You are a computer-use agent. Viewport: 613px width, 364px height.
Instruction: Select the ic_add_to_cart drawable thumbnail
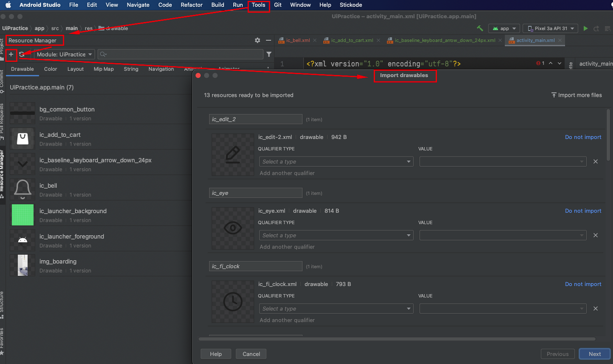[23, 138]
